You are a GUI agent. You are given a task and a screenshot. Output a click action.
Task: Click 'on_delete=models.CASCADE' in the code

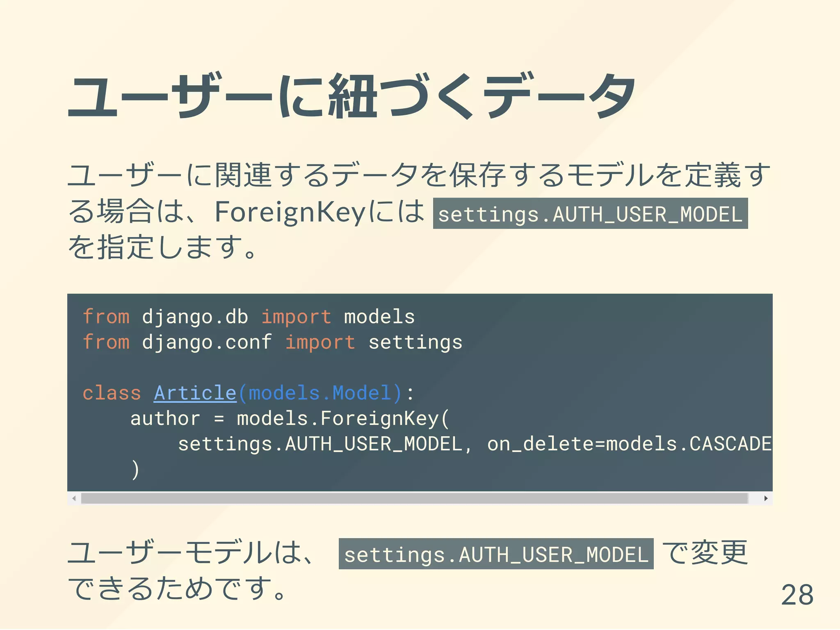[630, 444]
